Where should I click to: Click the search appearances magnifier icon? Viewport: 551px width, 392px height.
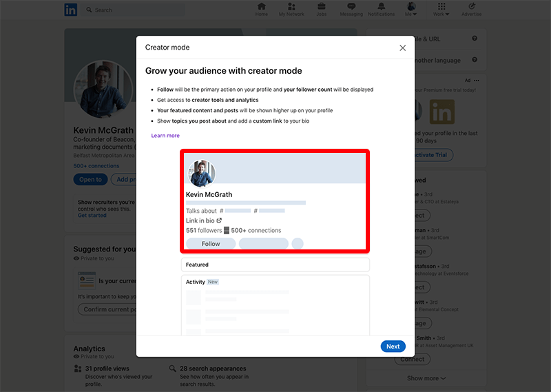point(173,369)
